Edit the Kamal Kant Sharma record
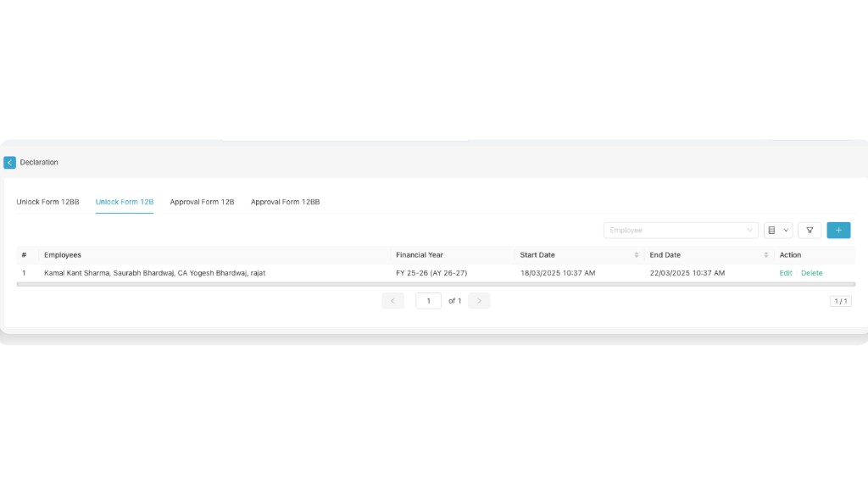 coord(785,273)
